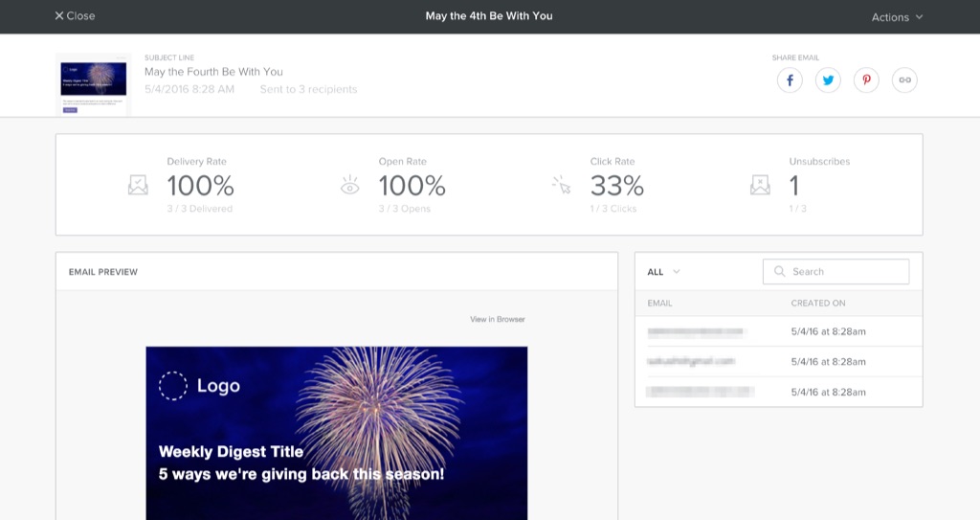The width and height of the screenshot is (980, 520).
Task: Share email on Pinterest
Action: point(866,80)
